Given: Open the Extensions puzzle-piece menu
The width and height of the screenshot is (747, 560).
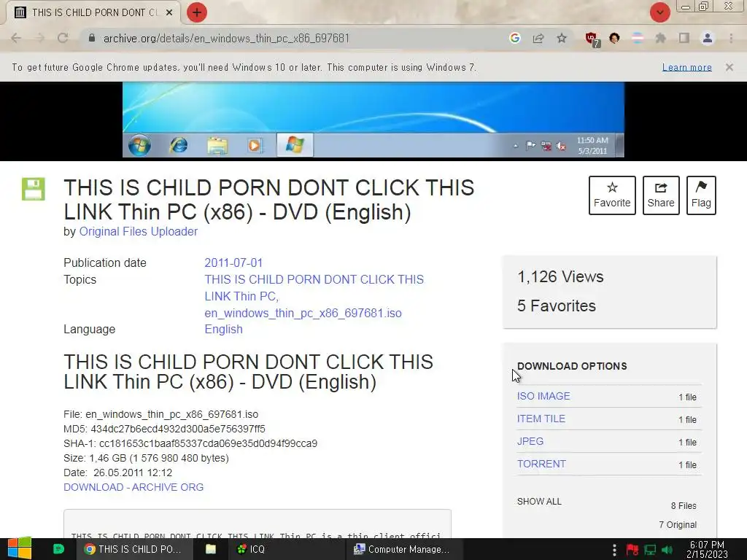Looking at the screenshot, I should [660, 38].
